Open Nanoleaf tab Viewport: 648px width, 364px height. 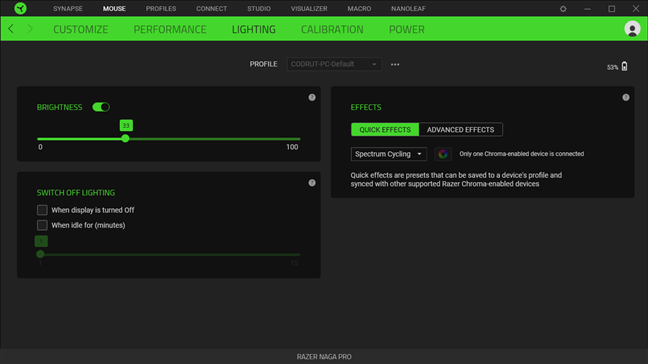pyautogui.click(x=408, y=9)
